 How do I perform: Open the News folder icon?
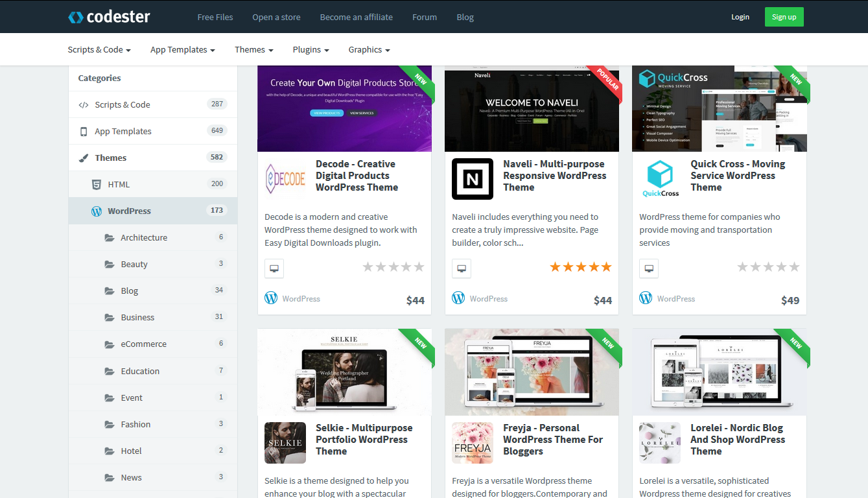(110, 477)
